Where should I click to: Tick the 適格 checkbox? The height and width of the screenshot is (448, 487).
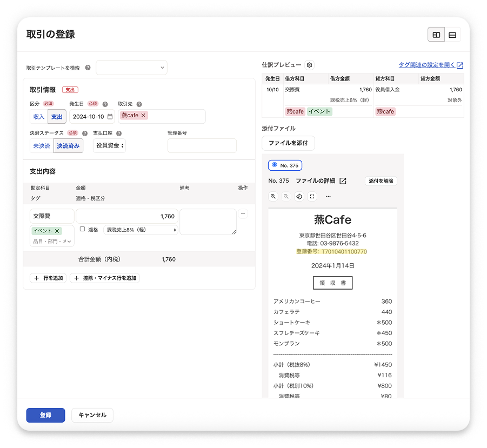click(x=82, y=229)
